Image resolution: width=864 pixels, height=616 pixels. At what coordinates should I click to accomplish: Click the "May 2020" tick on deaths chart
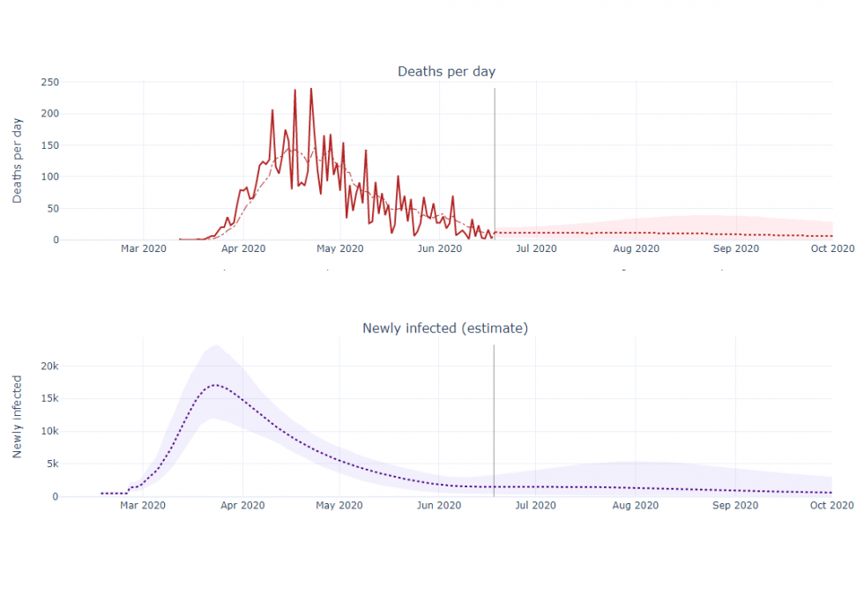(339, 249)
